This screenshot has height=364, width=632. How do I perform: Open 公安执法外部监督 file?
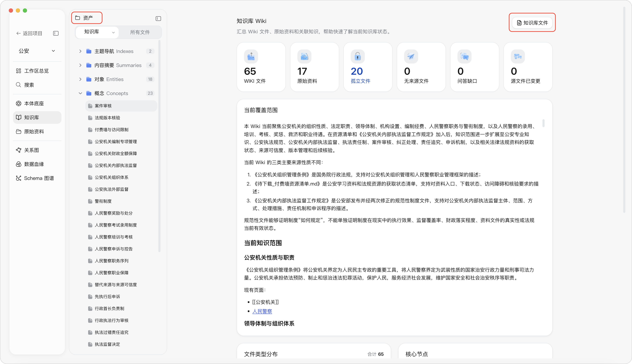pyautogui.click(x=121, y=189)
